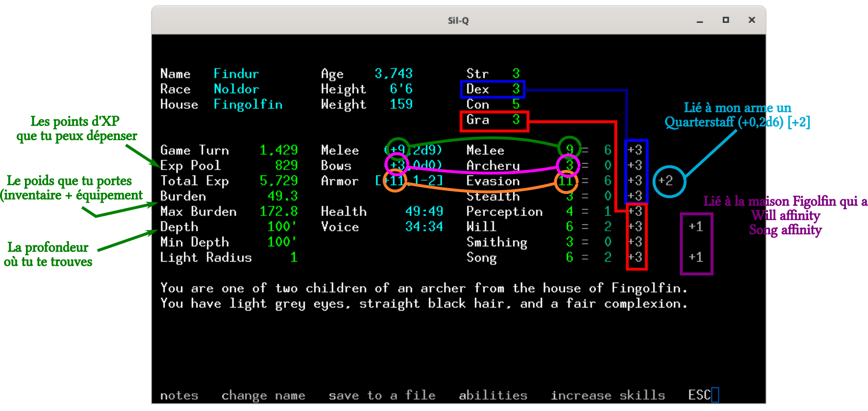This screenshot has width=868, height=411.
Task: Click the cyan-circled +2 weapon bonus
Action: pos(669,181)
